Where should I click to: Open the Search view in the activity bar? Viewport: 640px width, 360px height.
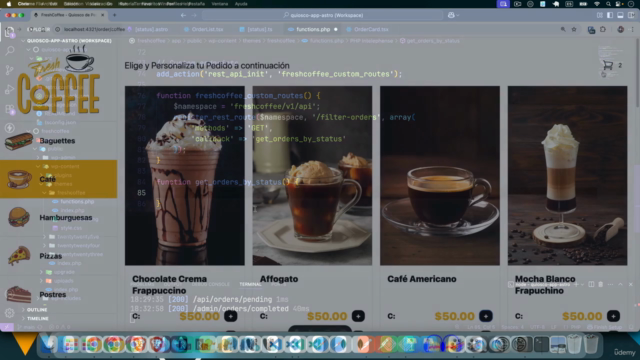[x=9, y=51]
